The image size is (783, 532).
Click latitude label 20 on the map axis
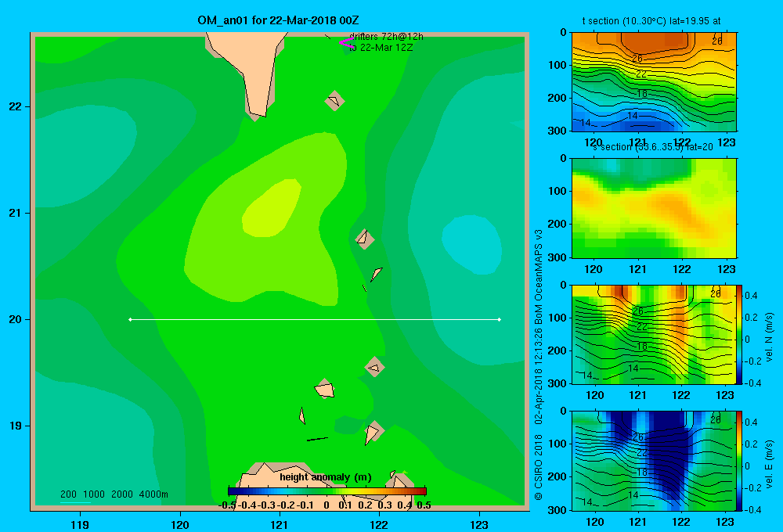point(15,319)
